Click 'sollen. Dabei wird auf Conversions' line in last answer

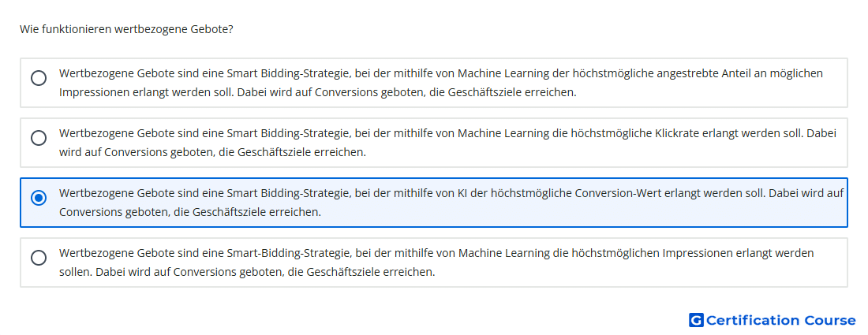247,272
